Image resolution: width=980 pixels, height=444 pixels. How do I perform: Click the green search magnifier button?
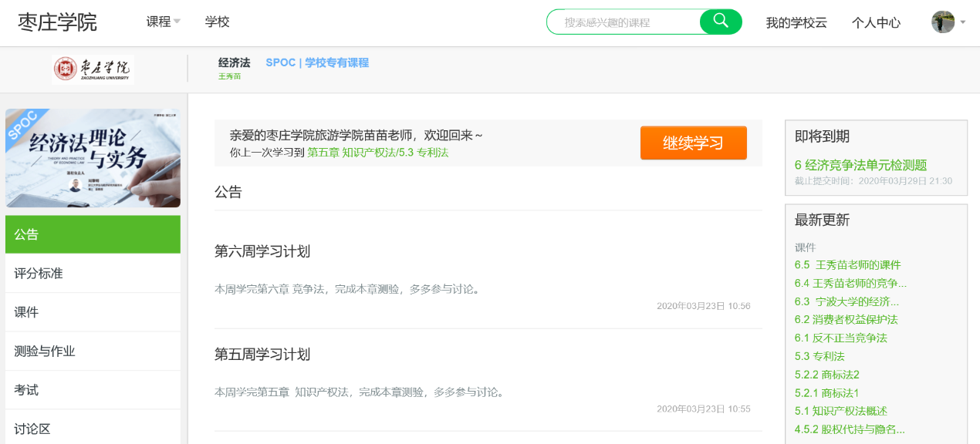click(721, 22)
